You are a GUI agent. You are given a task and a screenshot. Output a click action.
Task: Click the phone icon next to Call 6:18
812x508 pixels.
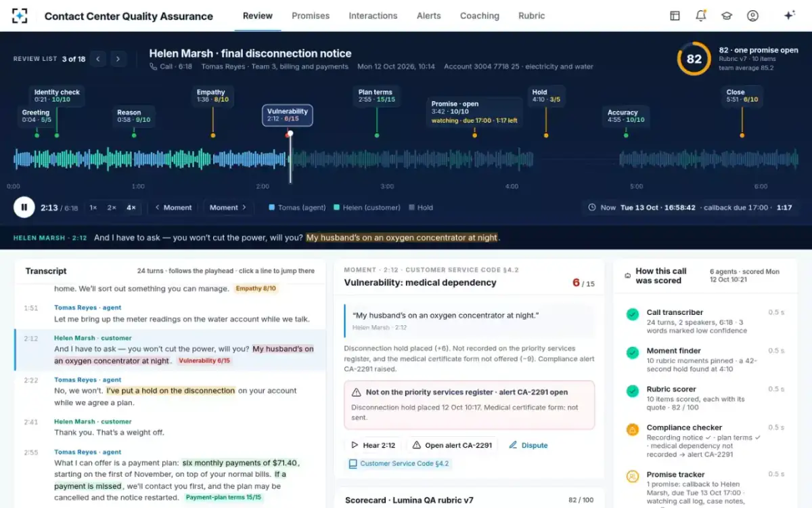click(153, 66)
